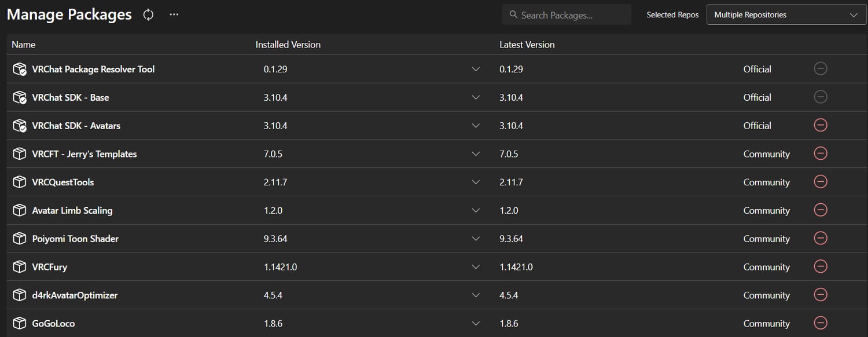The width and height of the screenshot is (868, 337).
Task: Click the Name column header
Action: coord(24,45)
